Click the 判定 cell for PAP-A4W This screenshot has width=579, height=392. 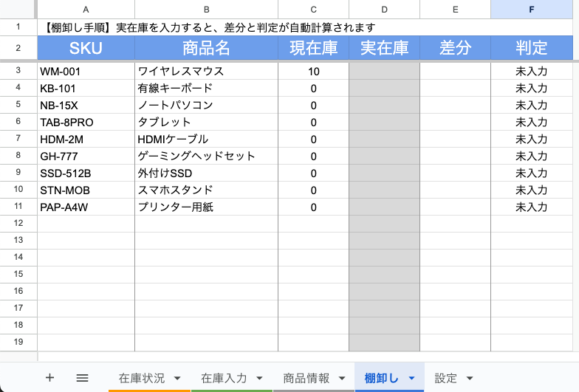[x=531, y=207]
